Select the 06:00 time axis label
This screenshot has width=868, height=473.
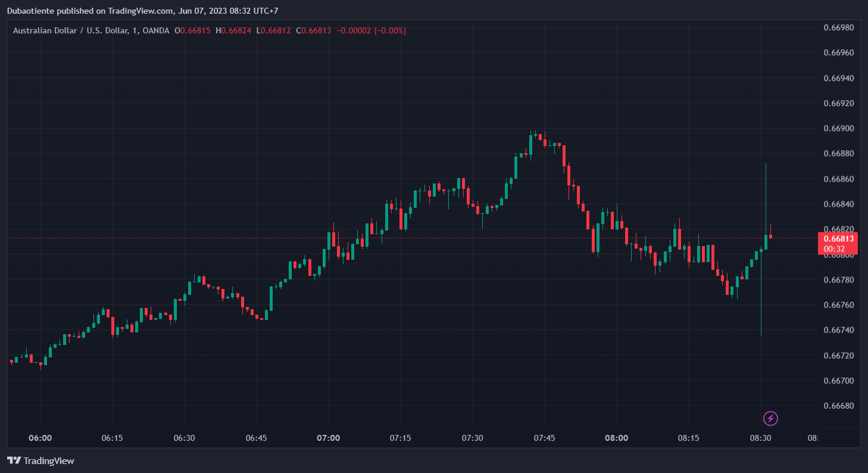click(40, 438)
